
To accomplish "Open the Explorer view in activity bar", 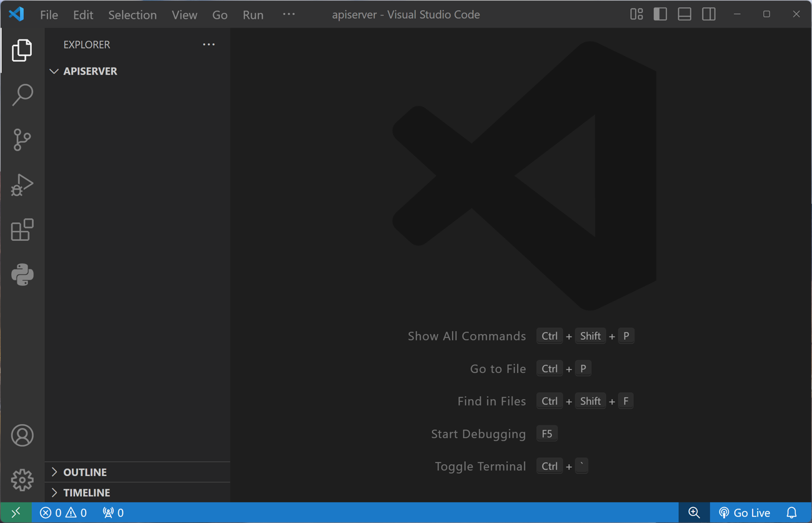I will 22,50.
